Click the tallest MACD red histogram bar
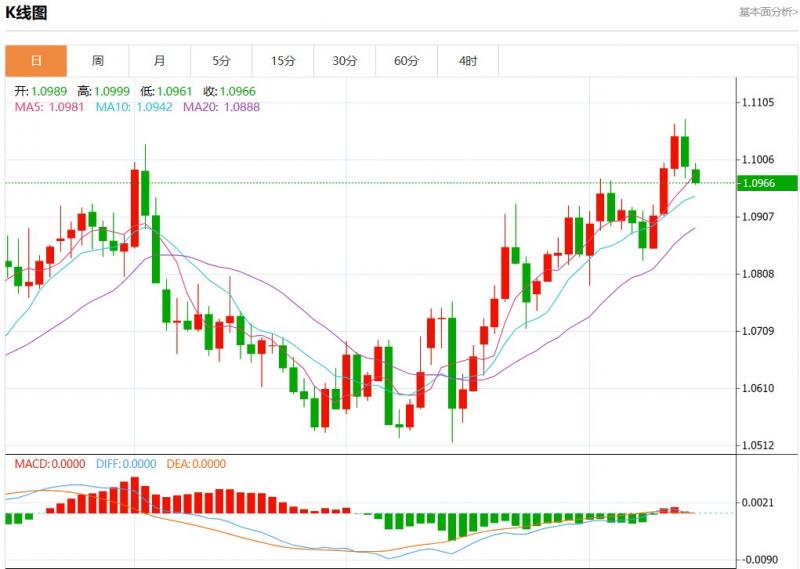 (135, 495)
